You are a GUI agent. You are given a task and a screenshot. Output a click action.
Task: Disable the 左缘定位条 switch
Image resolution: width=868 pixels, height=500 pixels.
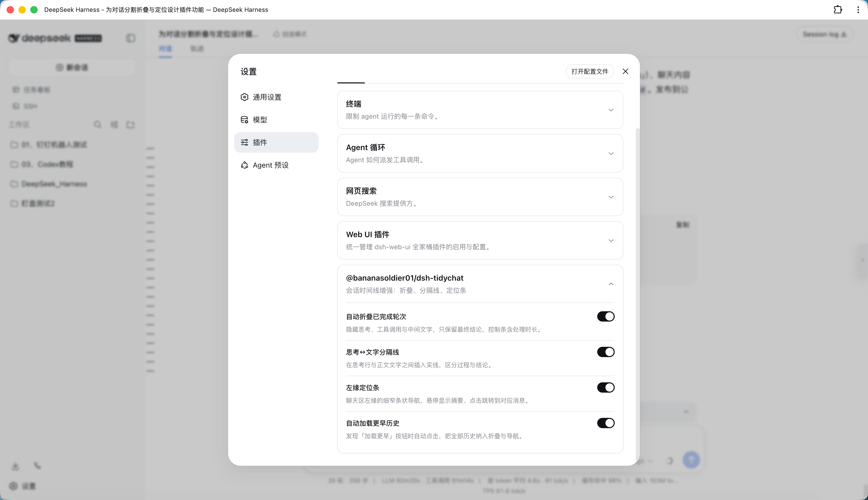click(605, 387)
